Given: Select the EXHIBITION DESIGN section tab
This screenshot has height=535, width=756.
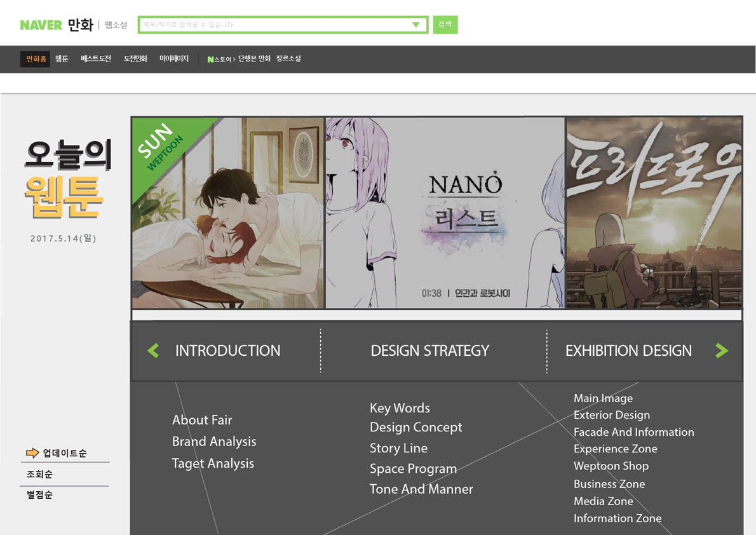Looking at the screenshot, I should click(629, 350).
